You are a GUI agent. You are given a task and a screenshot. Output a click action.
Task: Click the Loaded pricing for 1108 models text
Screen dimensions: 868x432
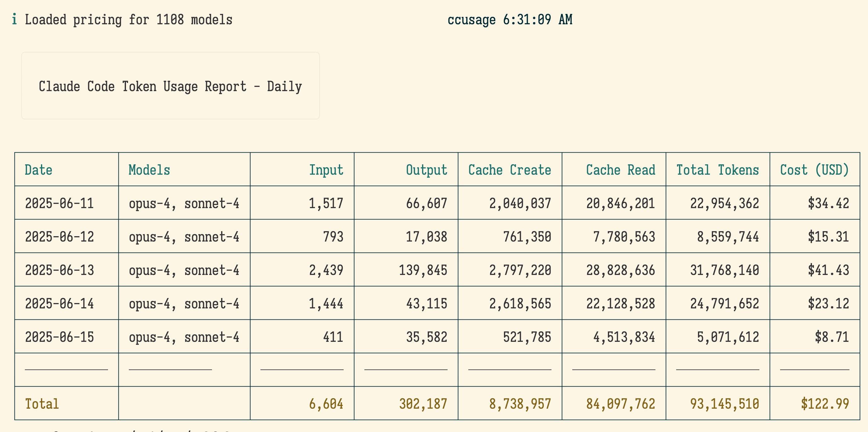(x=128, y=20)
